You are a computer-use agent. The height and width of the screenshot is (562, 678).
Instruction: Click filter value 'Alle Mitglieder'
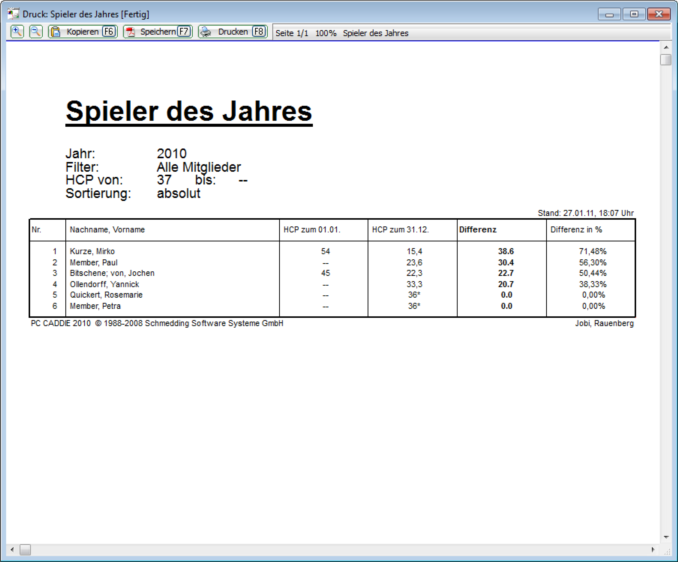198,167
